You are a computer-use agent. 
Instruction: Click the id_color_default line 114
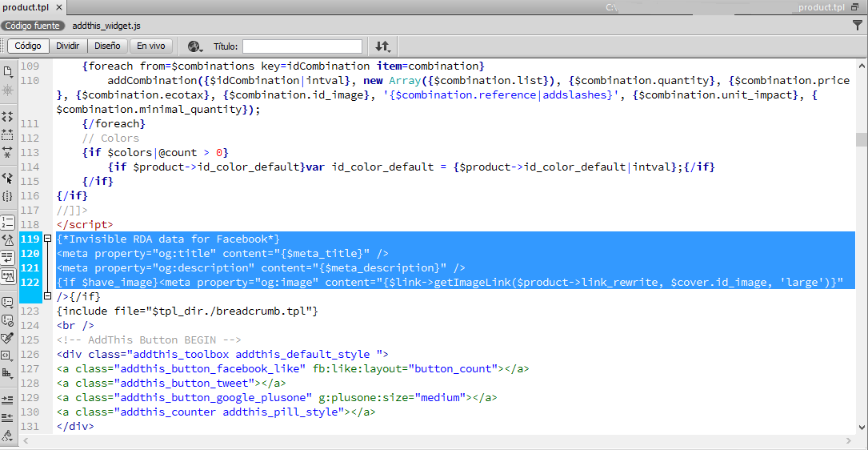pyautogui.click(x=412, y=167)
